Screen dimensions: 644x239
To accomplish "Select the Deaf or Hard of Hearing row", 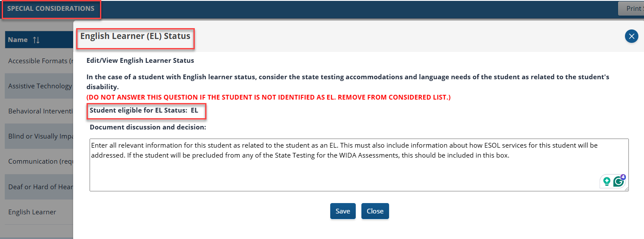I will click(x=40, y=187).
